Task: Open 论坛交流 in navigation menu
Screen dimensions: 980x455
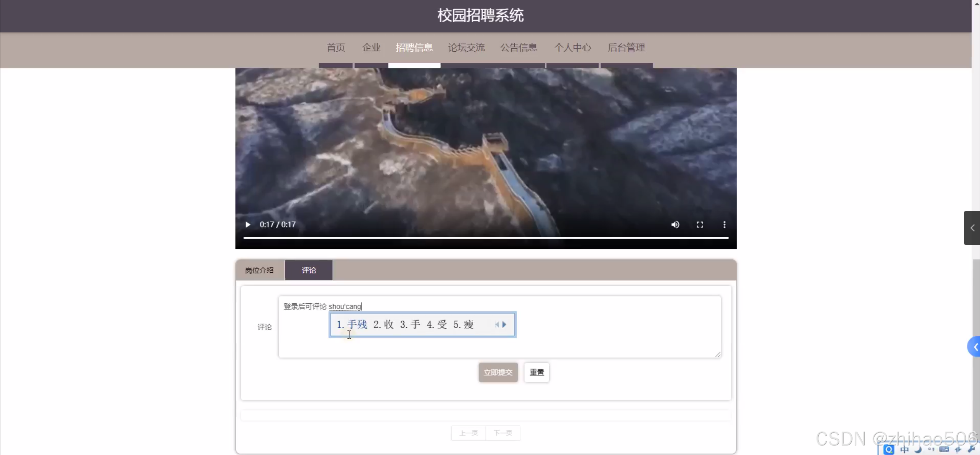Action: 466,47
